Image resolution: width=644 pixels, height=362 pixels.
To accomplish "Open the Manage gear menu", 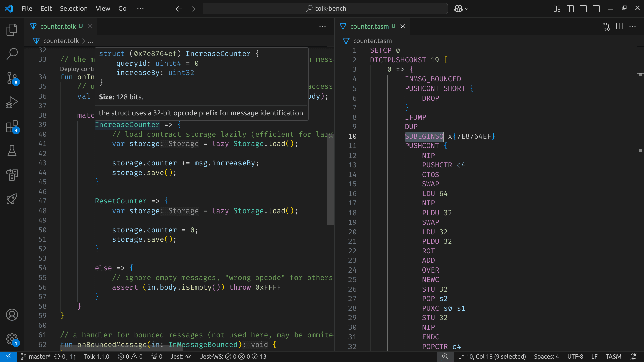I will [12, 339].
